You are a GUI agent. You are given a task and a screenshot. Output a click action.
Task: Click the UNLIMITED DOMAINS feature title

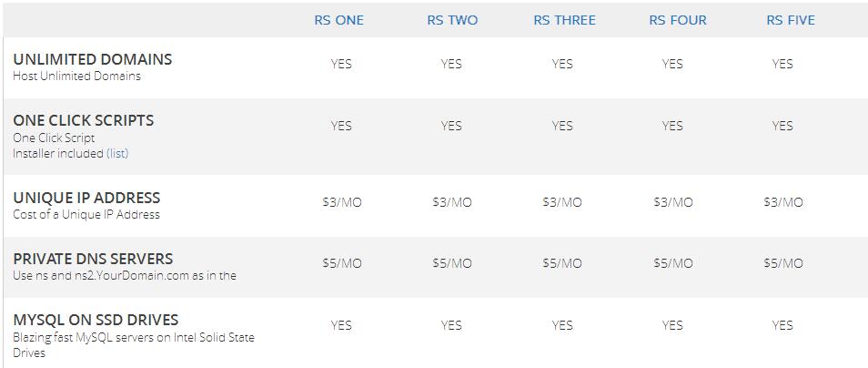(92, 59)
